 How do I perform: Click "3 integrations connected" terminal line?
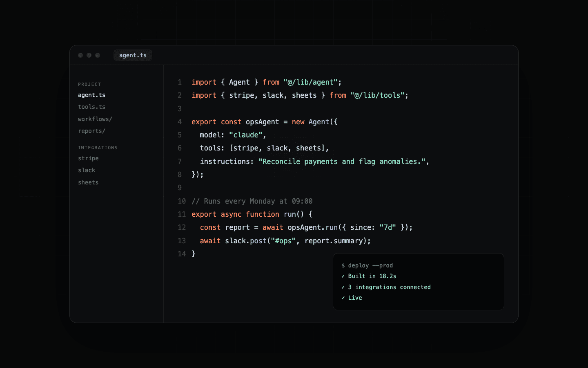click(386, 287)
